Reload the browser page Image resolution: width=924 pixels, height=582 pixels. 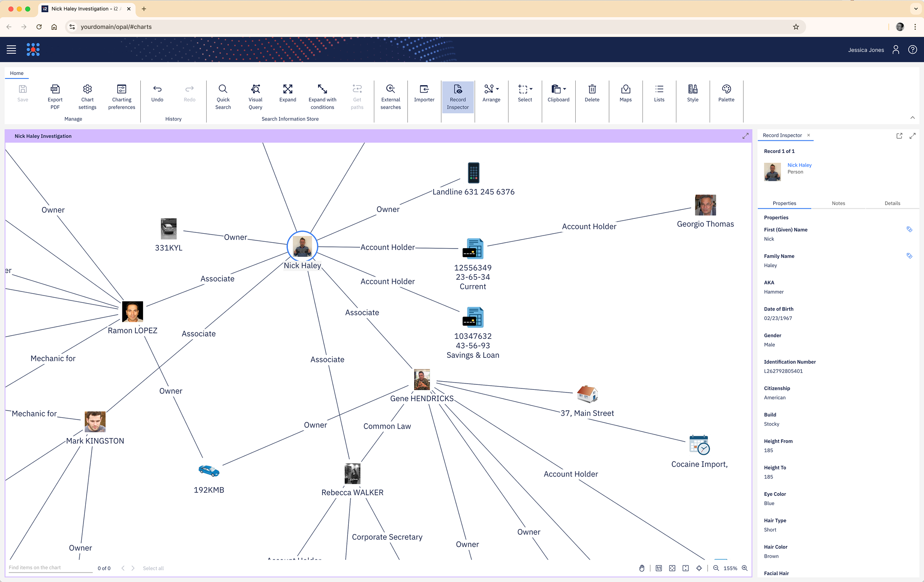[x=39, y=27]
